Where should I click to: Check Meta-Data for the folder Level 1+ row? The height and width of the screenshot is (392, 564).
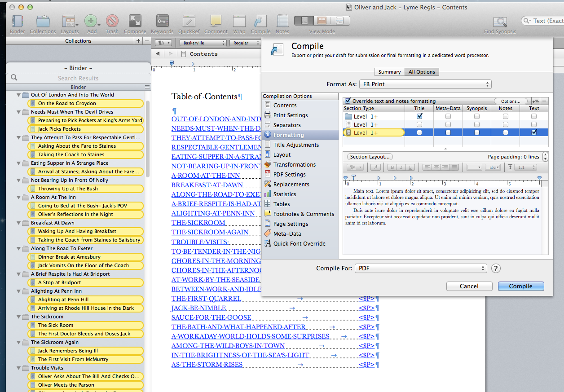(448, 117)
